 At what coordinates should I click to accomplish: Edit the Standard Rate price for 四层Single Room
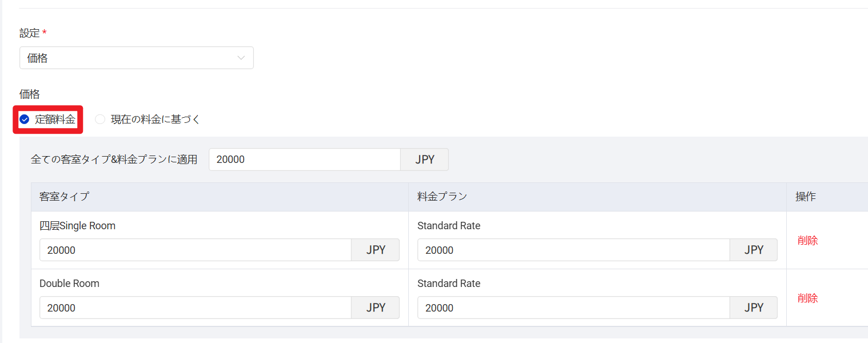click(x=574, y=250)
